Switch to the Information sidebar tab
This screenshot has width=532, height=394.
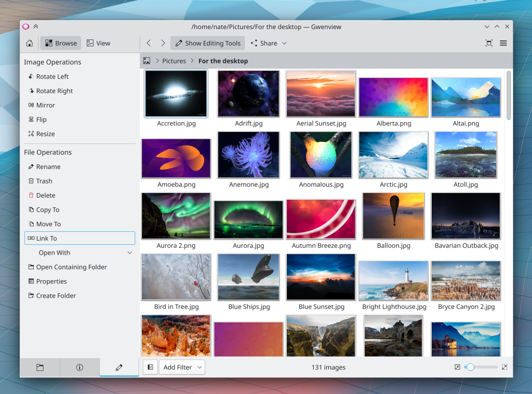point(79,367)
